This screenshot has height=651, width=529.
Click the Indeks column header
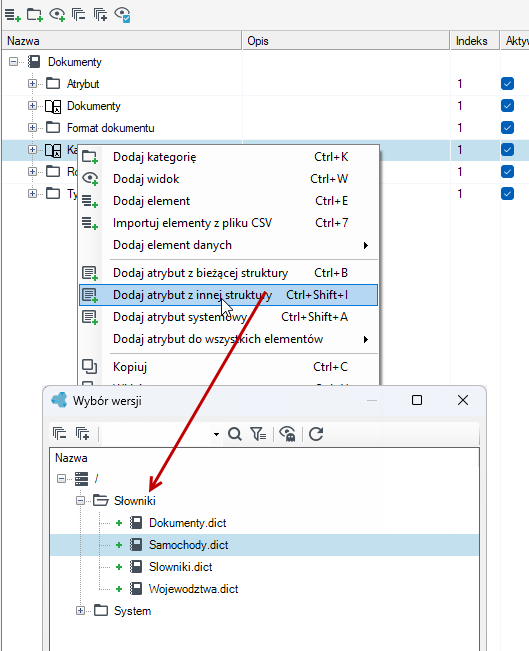coord(475,41)
